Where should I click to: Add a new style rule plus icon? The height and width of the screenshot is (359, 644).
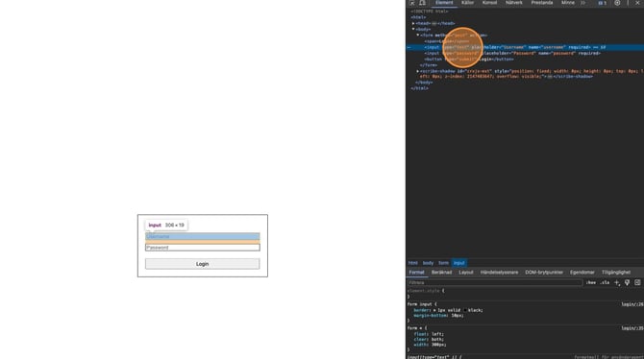click(616, 282)
